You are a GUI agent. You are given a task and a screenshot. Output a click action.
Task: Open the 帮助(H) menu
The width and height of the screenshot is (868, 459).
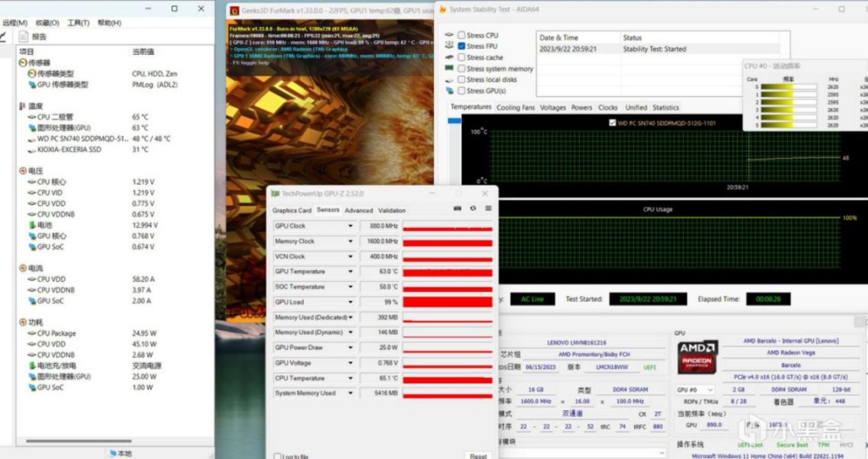(109, 23)
